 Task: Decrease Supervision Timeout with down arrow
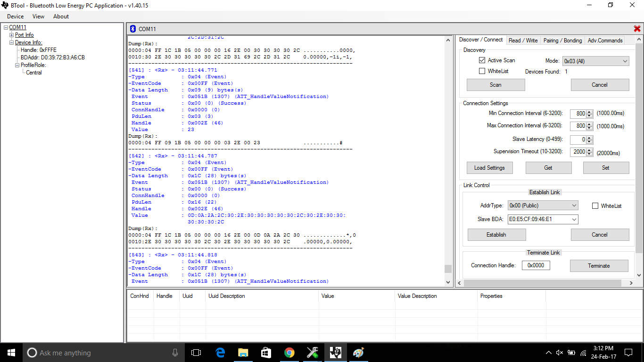pyautogui.click(x=589, y=154)
